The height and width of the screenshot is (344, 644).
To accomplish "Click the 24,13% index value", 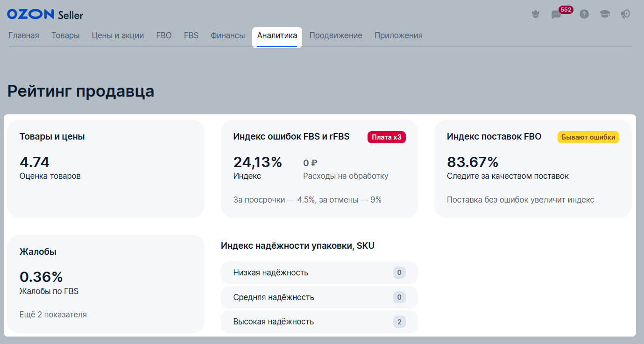I will pyautogui.click(x=258, y=162).
